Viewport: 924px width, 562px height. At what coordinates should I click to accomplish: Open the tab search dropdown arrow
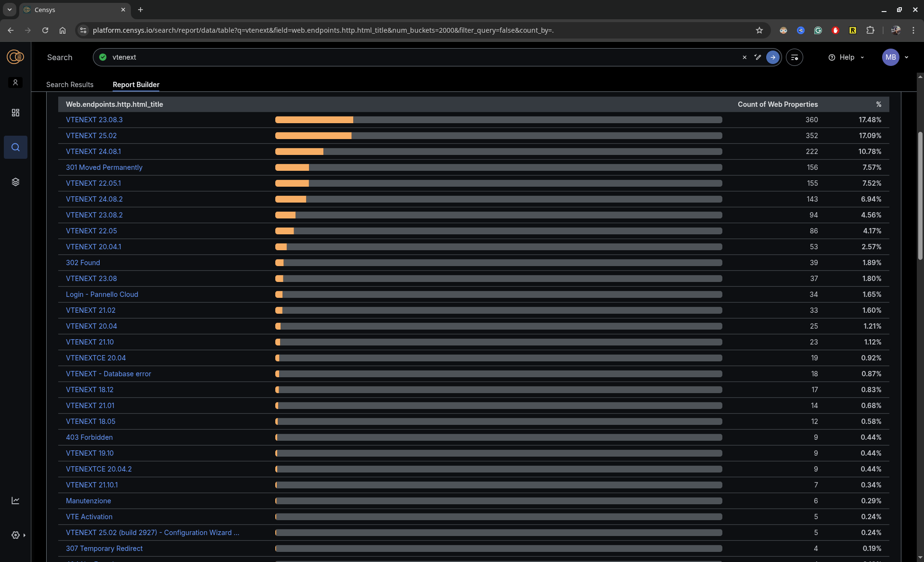coord(9,10)
